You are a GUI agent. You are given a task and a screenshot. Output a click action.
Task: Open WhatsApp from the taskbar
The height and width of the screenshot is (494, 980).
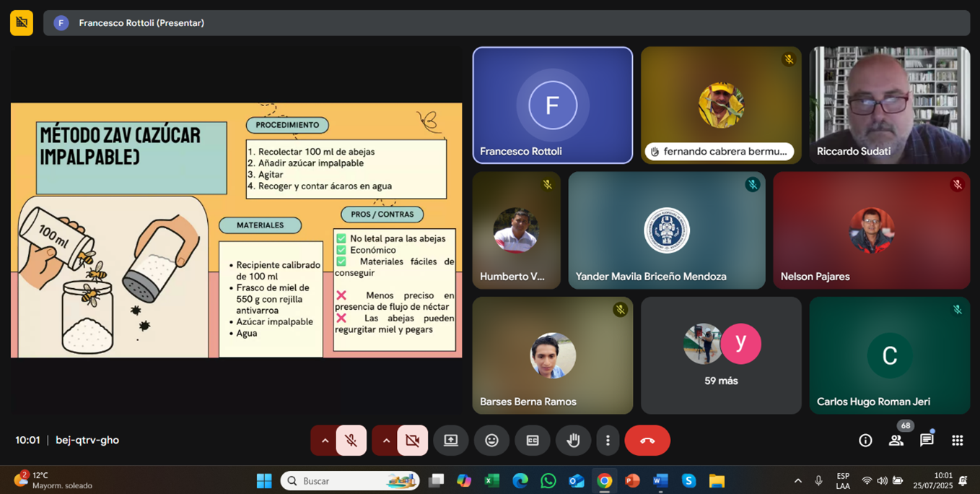click(x=548, y=481)
